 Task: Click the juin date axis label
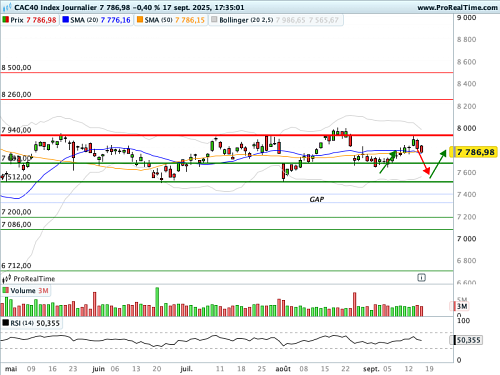[98, 369]
